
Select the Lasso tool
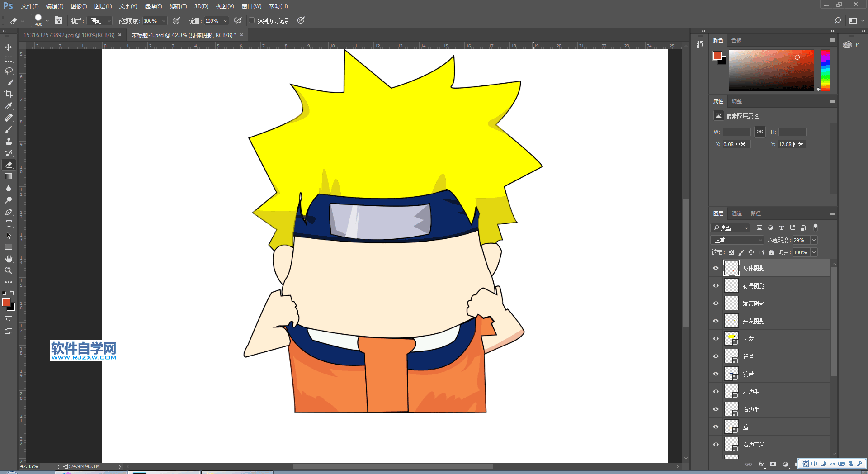coord(9,71)
